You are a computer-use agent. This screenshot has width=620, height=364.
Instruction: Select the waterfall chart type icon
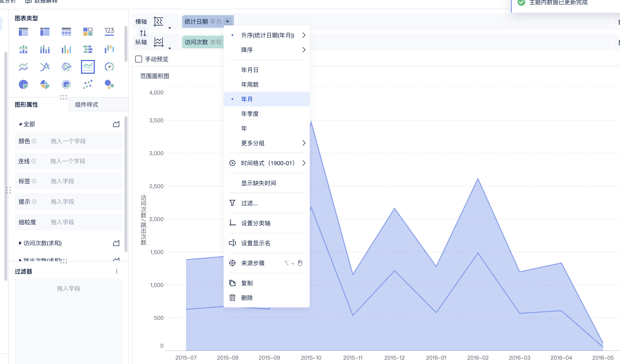click(x=109, y=49)
